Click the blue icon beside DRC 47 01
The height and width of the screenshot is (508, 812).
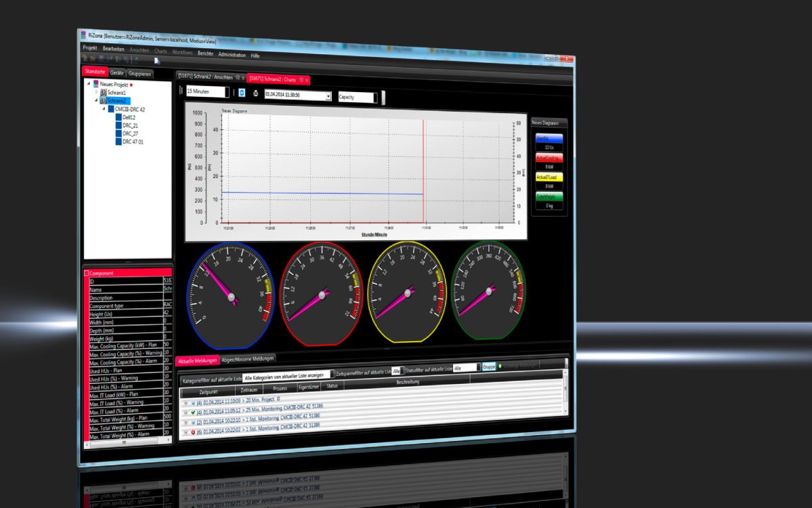pos(119,142)
